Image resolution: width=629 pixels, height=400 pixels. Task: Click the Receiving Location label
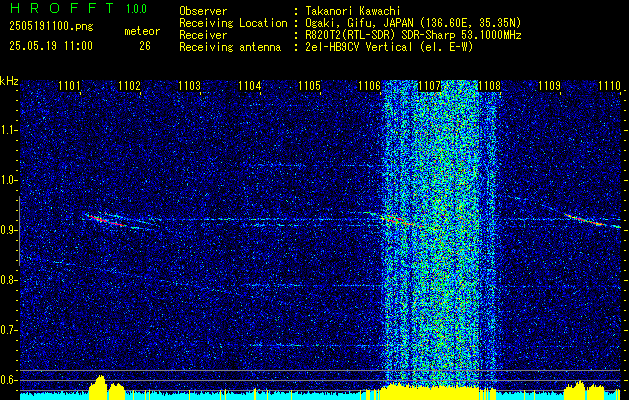(233, 23)
